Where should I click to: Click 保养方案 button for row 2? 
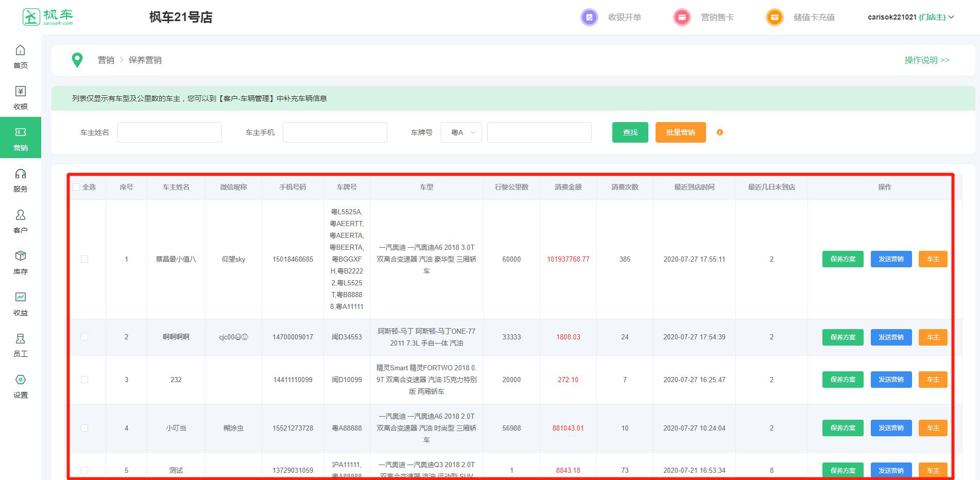click(843, 337)
